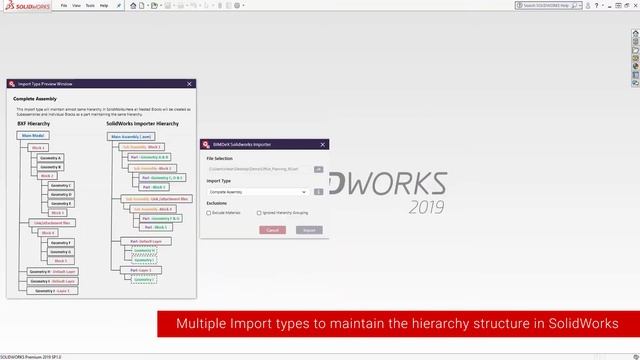Click the Main Assembly (.asm) box

tap(131, 137)
